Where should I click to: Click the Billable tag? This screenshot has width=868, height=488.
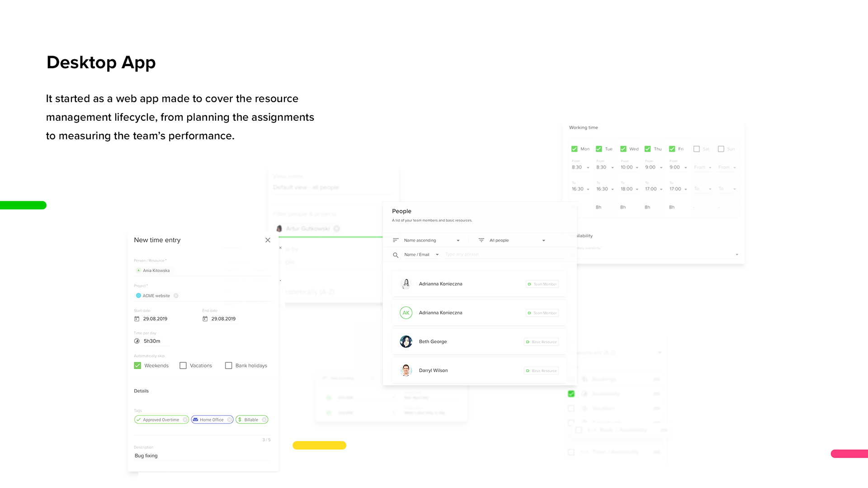(251, 420)
